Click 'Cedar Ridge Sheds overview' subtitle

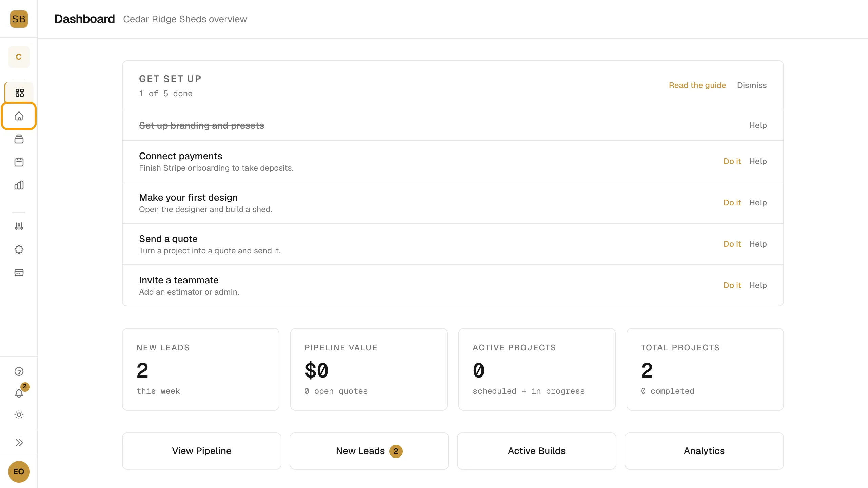[185, 19]
